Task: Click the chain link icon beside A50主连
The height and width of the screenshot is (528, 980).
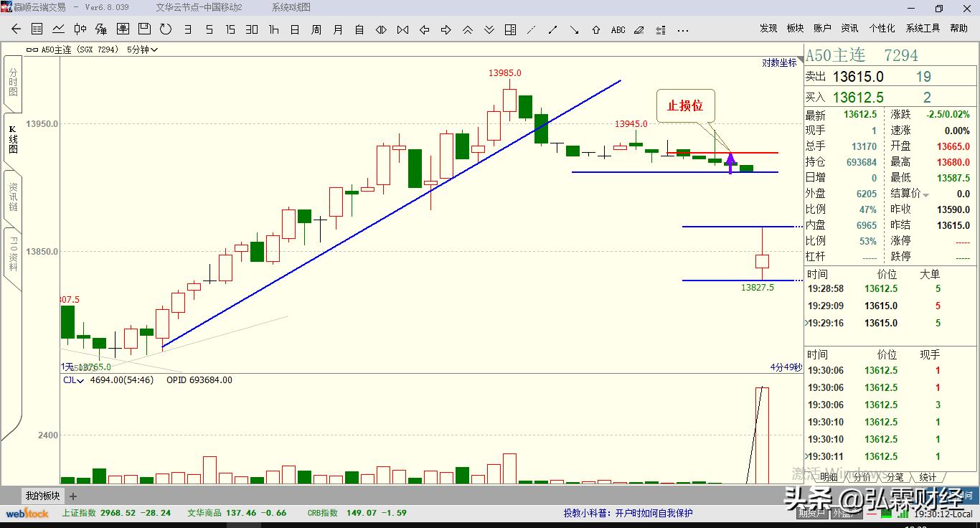Action: click(32, 49)
